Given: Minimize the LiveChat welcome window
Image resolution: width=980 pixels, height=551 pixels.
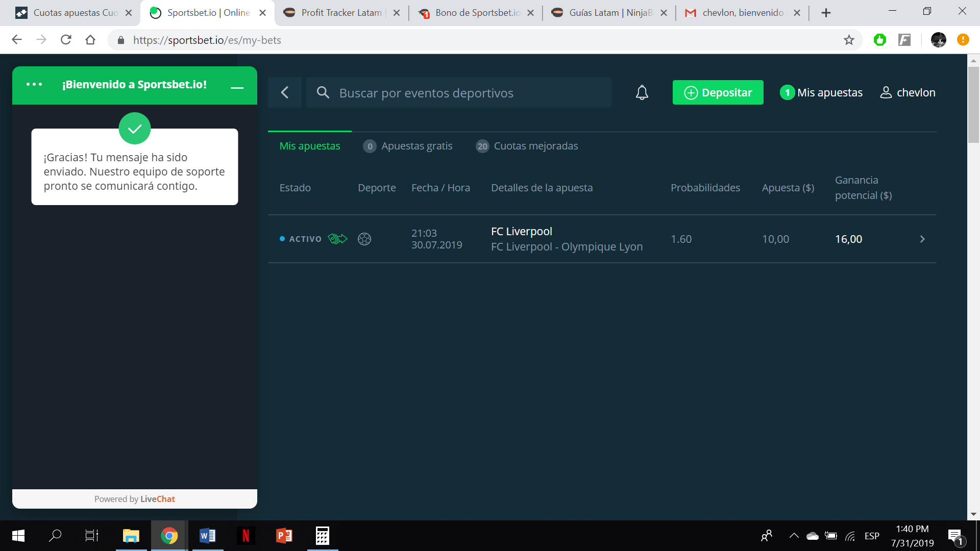Looking at the screenshot, I should pos(237,87).
